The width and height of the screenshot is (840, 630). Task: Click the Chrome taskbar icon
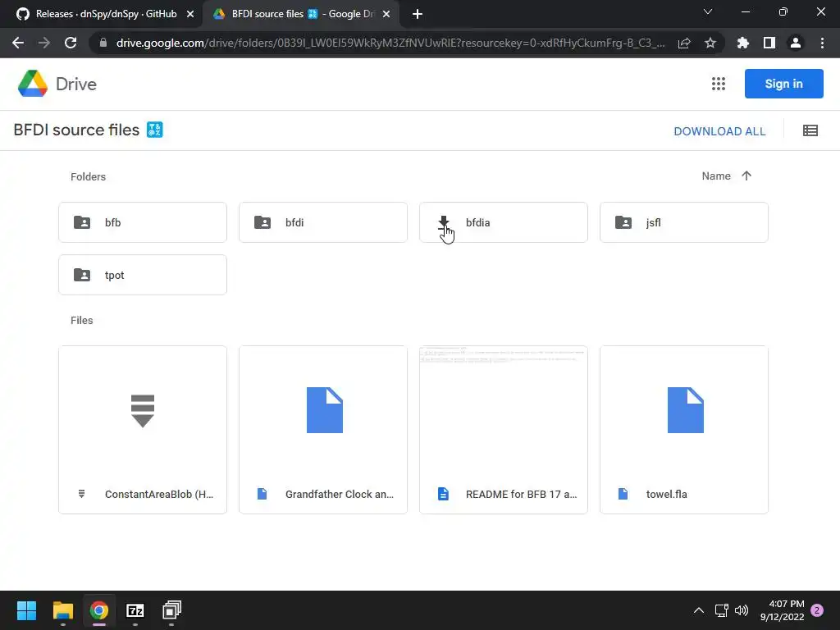(x=99, y=610)
